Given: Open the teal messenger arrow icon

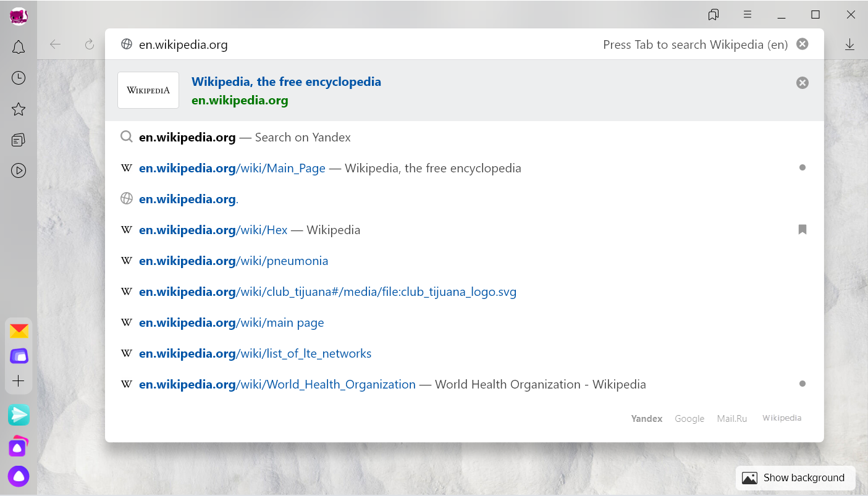Looking at the screenshot, I should pos(19,414).
